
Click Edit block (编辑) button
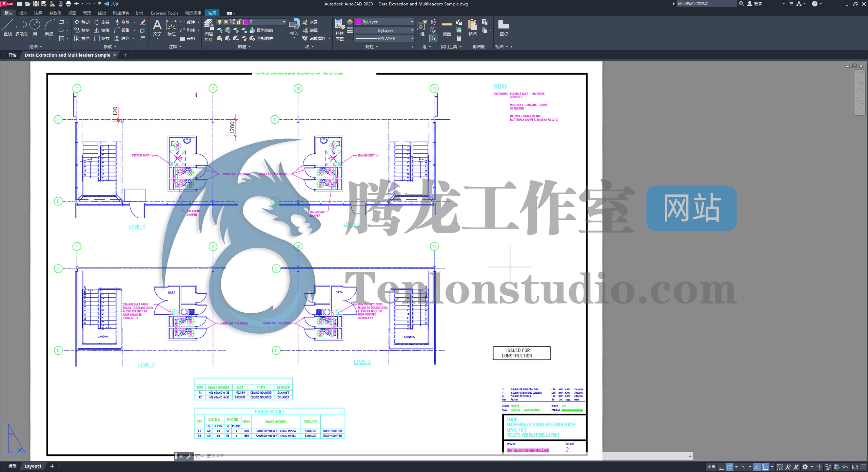[x=310, y=30]
